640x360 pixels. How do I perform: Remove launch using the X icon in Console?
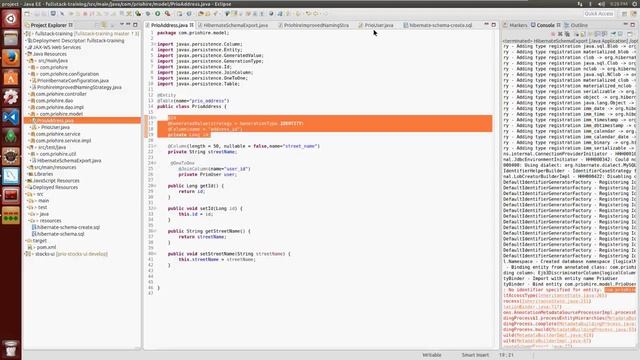point(560,34)
